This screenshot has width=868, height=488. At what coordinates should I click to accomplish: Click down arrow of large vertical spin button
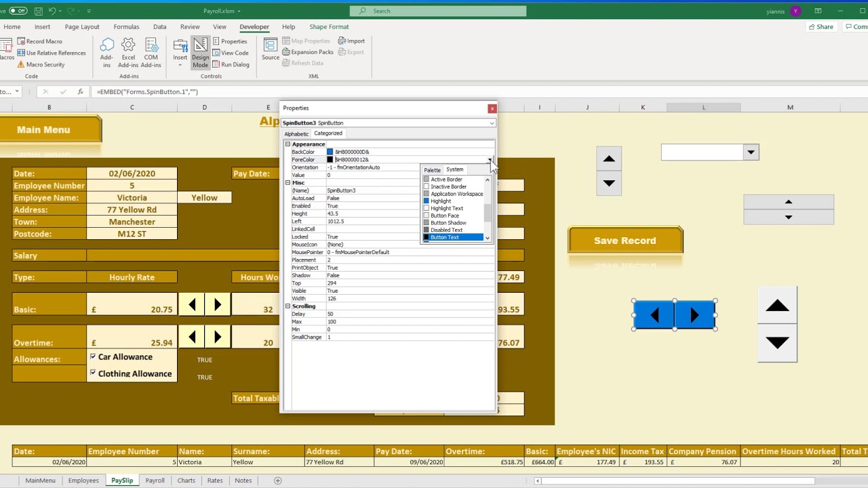point(777,344)
